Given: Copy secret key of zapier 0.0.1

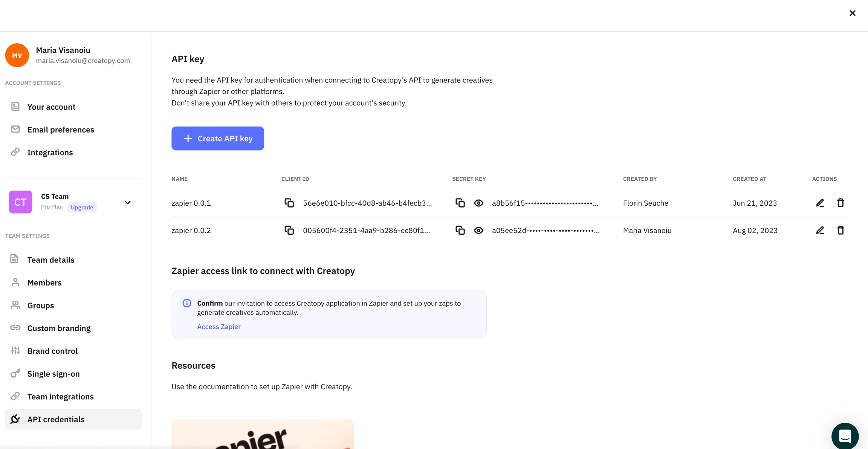Looking at the screenshot, I should click(x=460, y=203).
